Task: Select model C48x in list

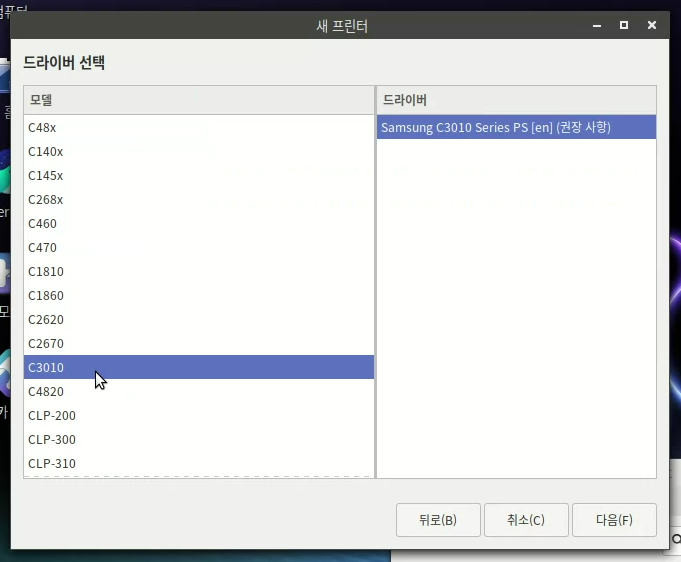Action: [x=199, y=128]
